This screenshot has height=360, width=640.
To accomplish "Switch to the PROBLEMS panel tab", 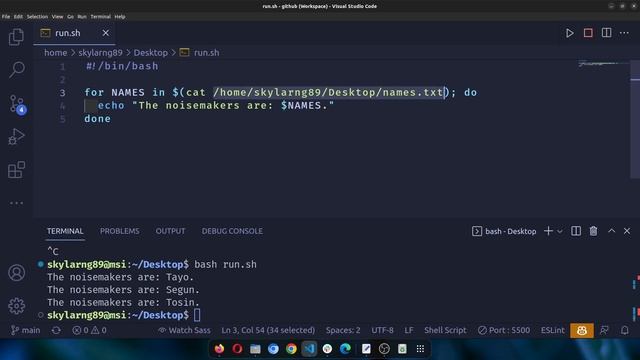I will click(x=120, y=231).
